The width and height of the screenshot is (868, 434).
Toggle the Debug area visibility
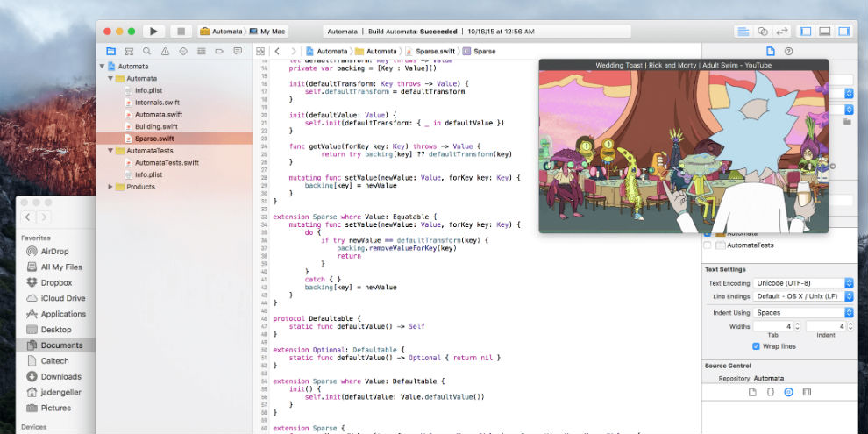click(x=825, y=32)
